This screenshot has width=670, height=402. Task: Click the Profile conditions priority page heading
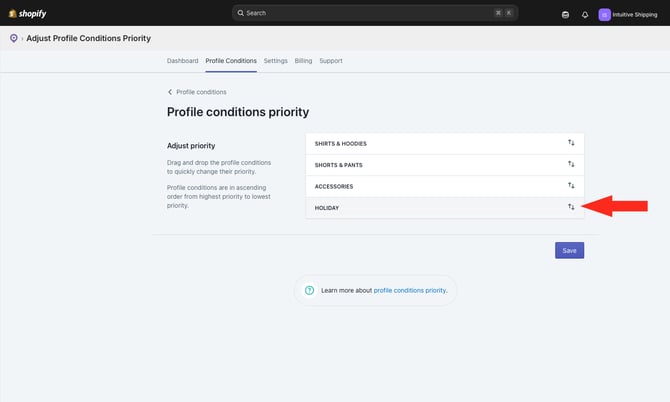coord(238,112)
